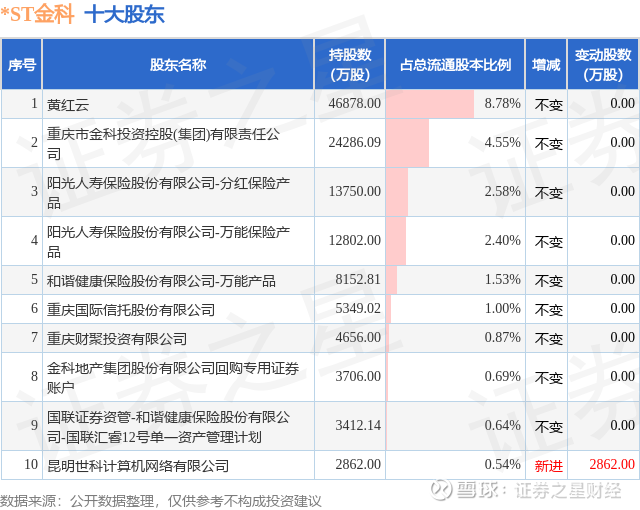This screenshot has height=510, width=640.
Task: Click the holding value 13750.00
Action: coord(354,191)
